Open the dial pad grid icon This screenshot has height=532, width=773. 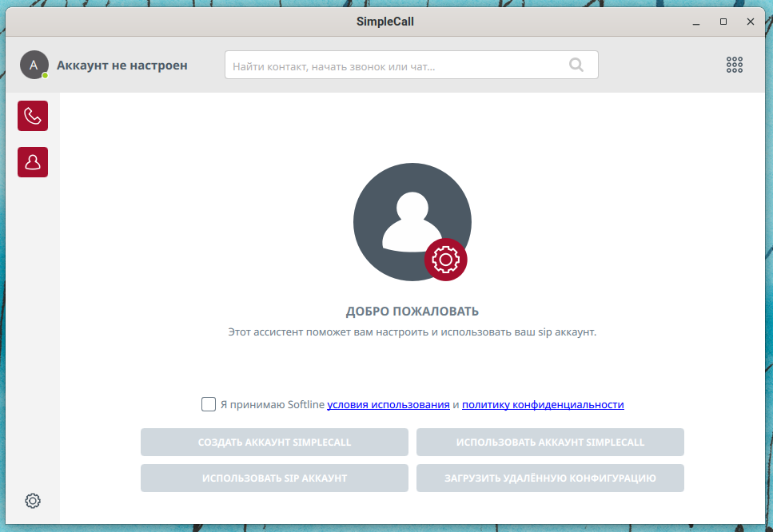[734, 65]
